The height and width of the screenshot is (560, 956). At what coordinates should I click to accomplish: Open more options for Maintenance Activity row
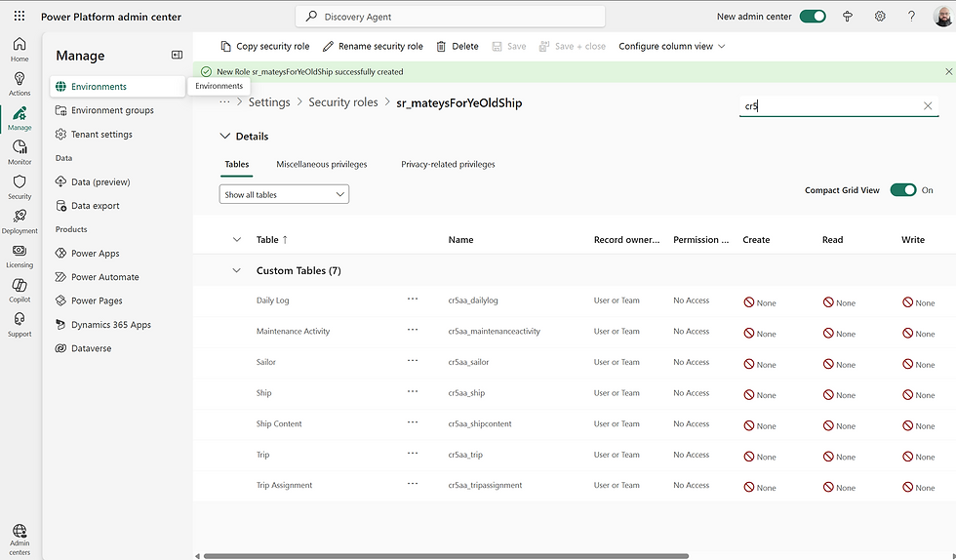click(413, 330)
